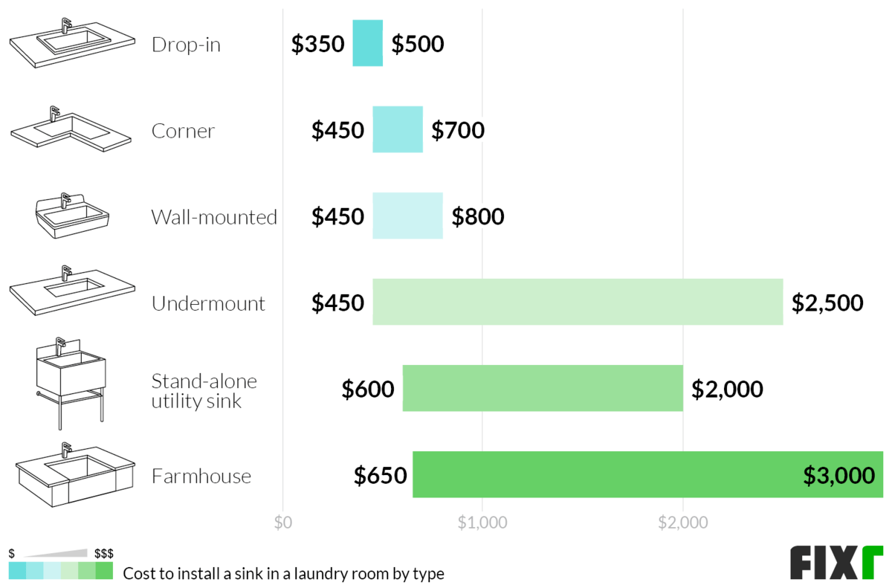
Task: Click the $1,000 axis label
Action: tap(482, 523)
